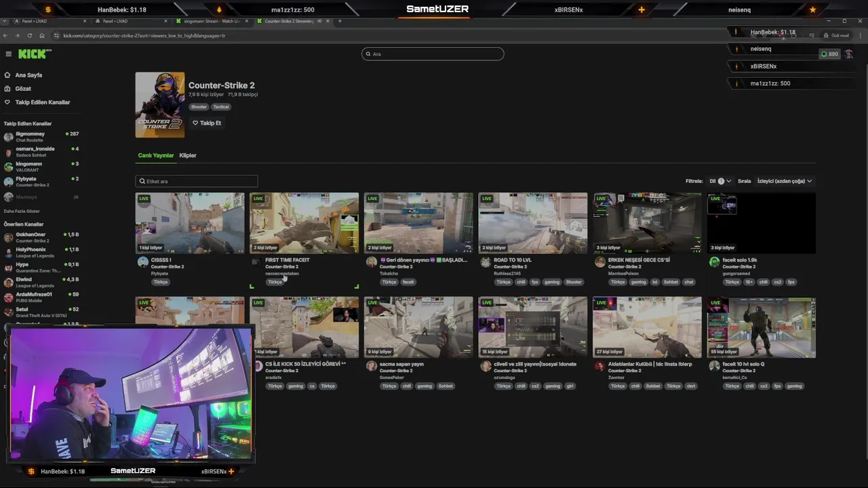Screen dimensions: 868x488
Task: Click the 890 Kick points badge
Action: coord(829,54)
